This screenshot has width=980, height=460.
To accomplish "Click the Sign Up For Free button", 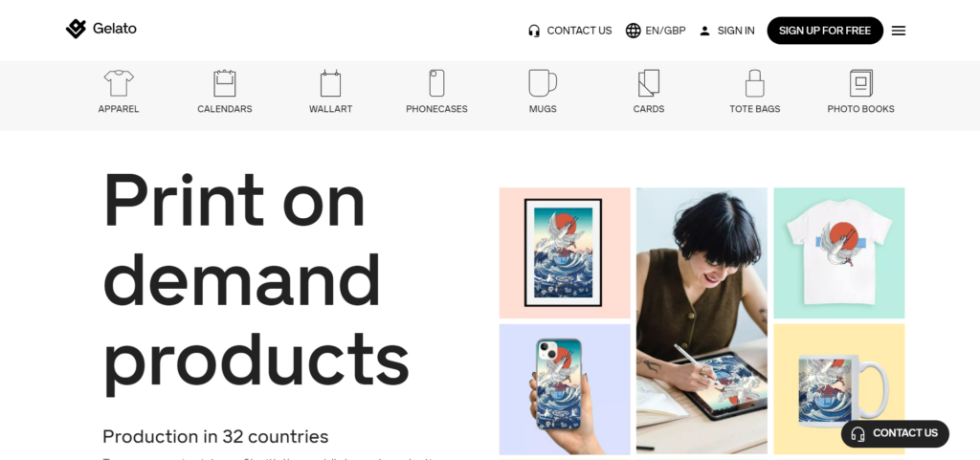I will click(825, 31).
